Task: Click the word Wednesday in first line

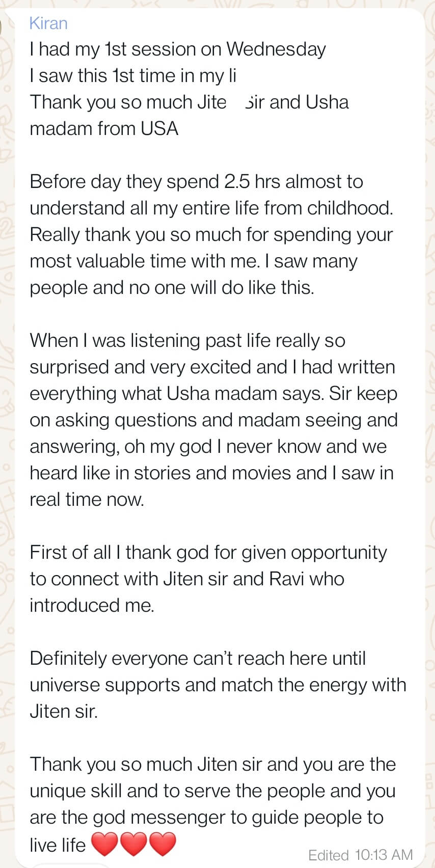Action: pos(276,49)
